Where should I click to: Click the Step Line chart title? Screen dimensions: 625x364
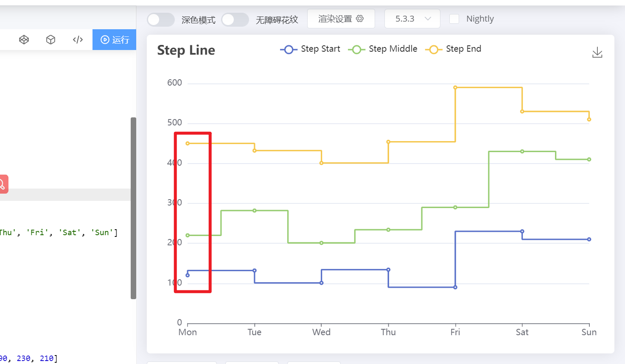[186, 50]
